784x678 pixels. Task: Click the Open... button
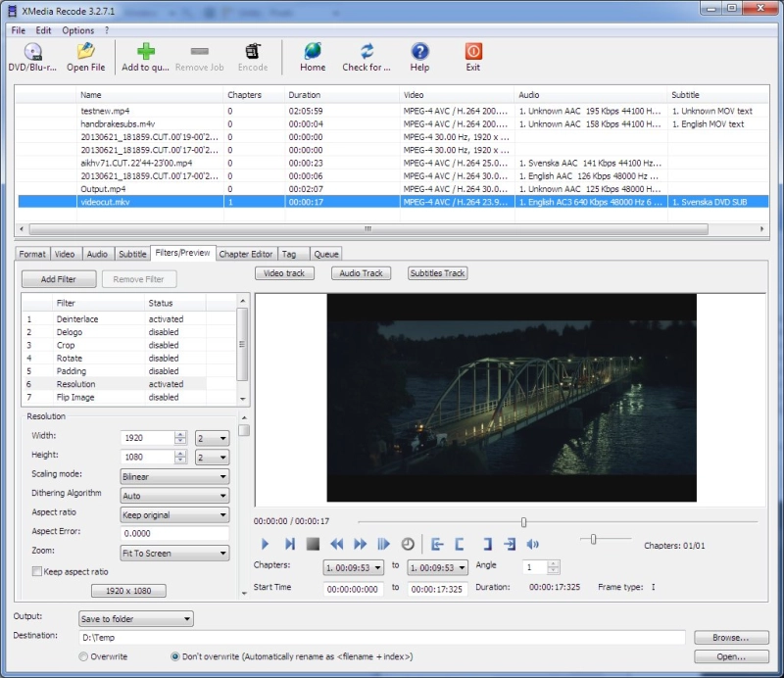click(x=731, y=656)
